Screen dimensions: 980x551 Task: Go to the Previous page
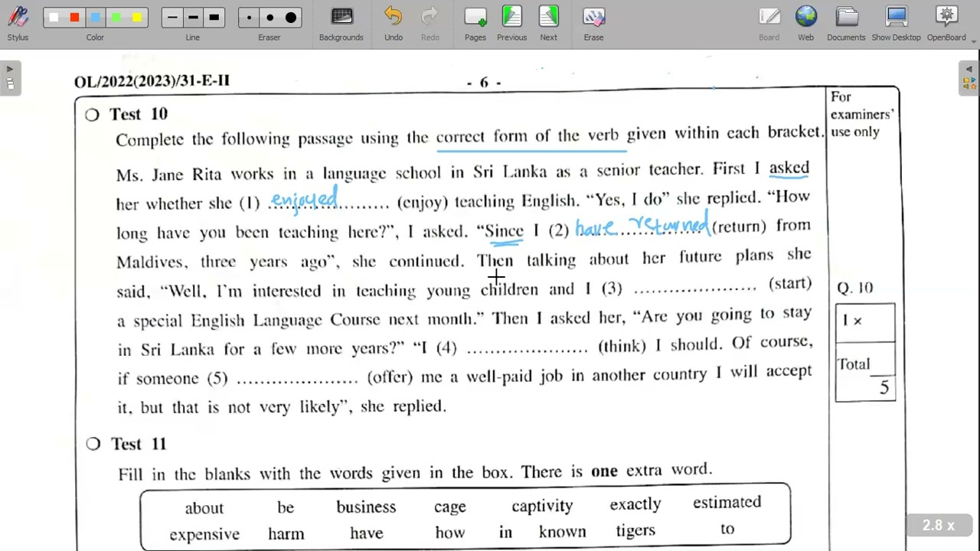pyautogui.click(x=511, y=24)
